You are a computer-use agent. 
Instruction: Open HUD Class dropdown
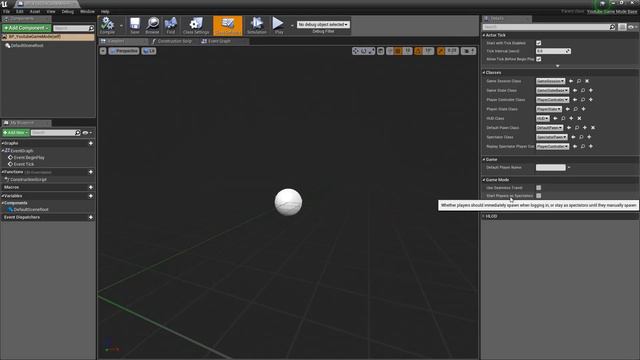coord(543,119)
